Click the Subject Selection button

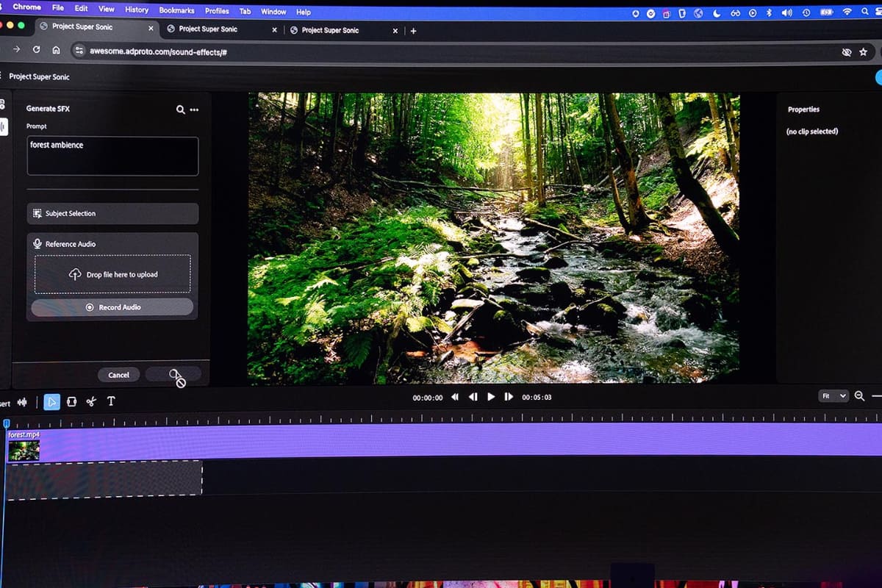(x=112, y=213)
